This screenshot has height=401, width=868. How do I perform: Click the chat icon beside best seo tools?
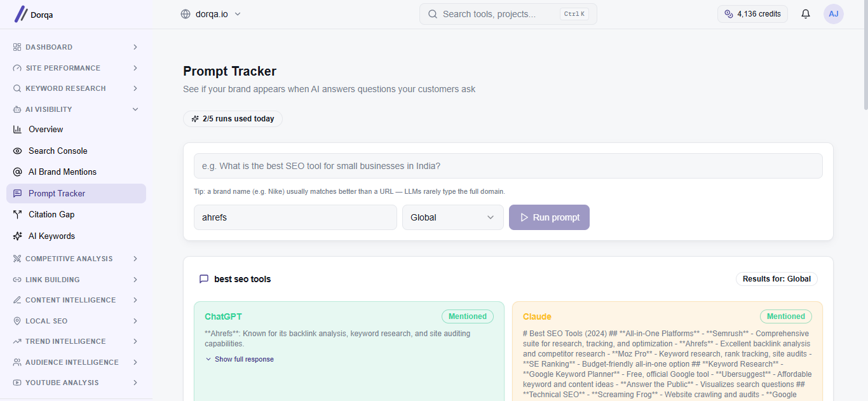[204, 279]
